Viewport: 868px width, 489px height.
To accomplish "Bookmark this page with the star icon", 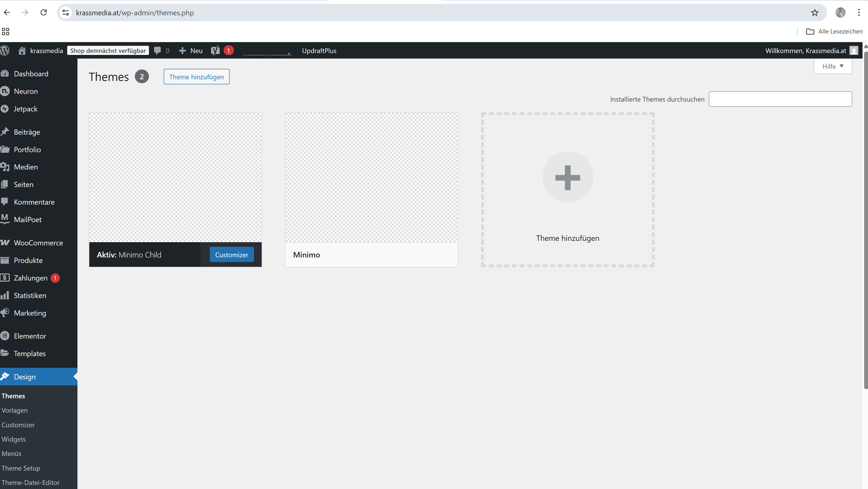I will click(814, 13).
